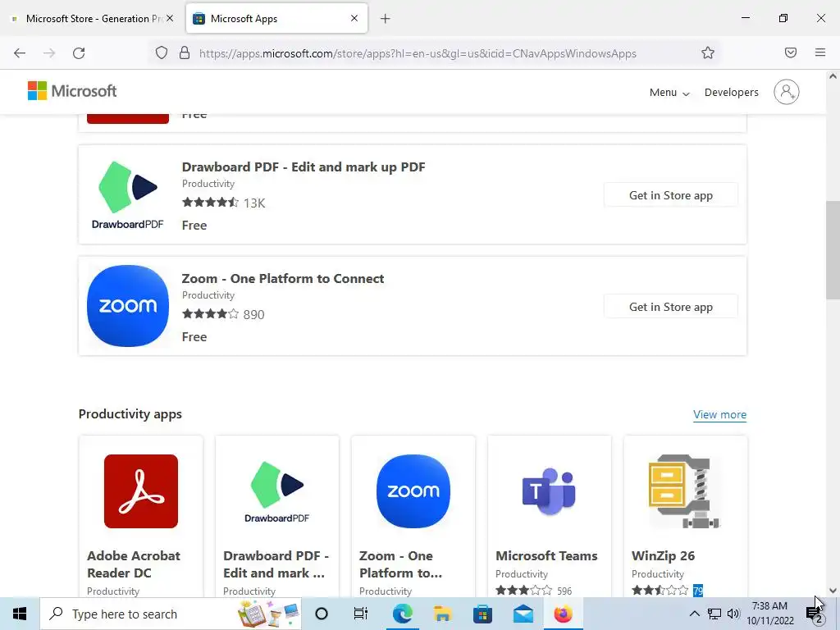Open the notification center icon

tap(813, 614)
